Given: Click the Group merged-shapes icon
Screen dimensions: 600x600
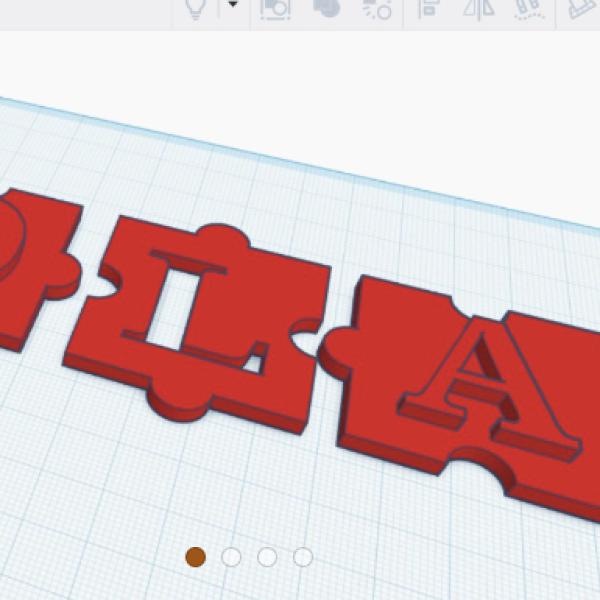Looking at the screenshot, I should click(x=326, y=8).
